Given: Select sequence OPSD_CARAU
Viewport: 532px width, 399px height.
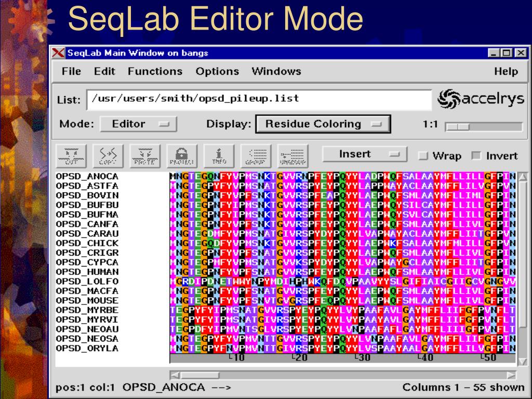Looking at the screenshot, I should (87, 234).
